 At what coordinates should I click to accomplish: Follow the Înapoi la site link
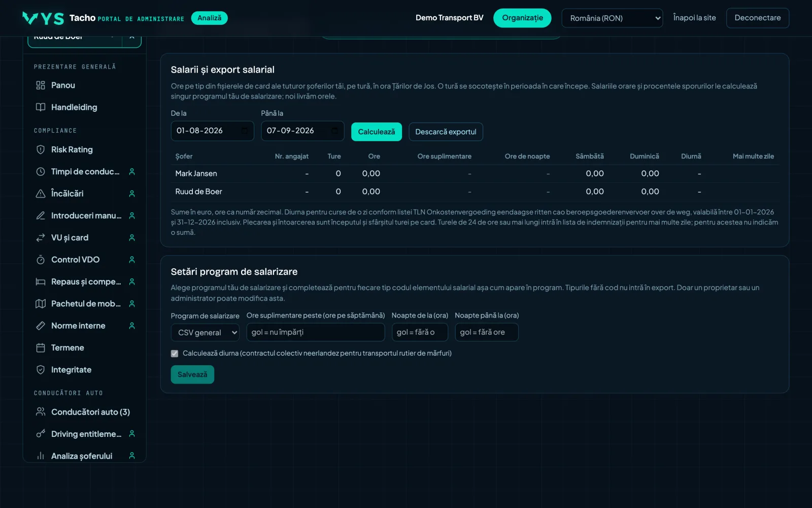point(694,18)
